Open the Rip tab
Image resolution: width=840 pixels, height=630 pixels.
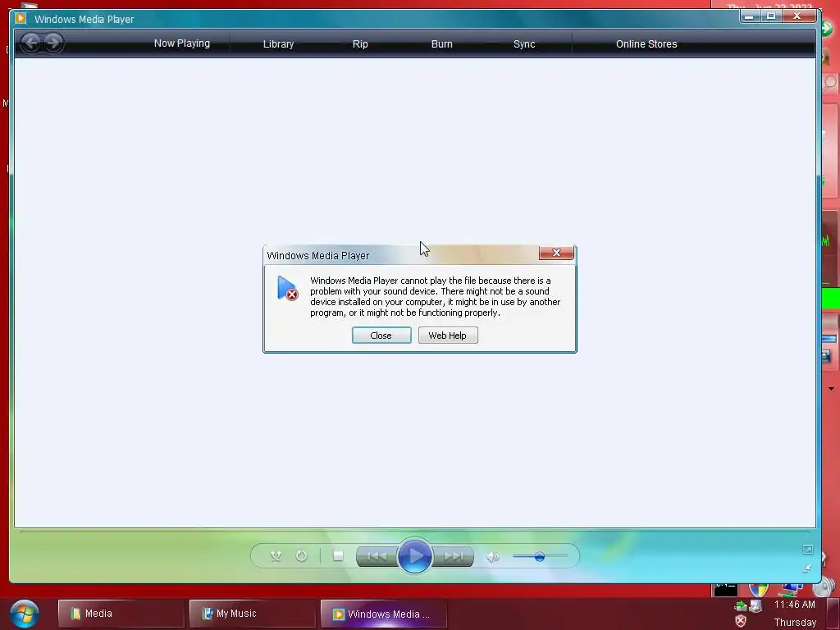(x=360, y=44)
